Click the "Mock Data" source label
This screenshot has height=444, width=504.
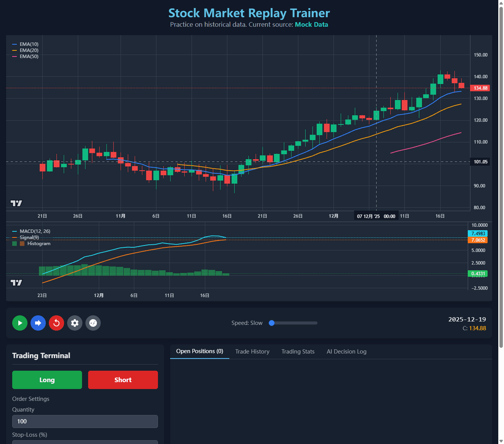[x=311, y=24]
